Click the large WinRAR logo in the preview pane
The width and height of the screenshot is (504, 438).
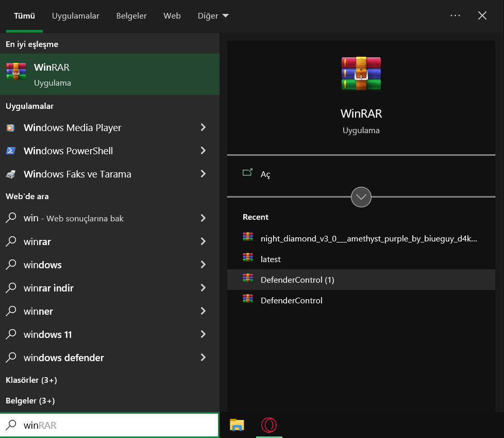(x=361, y=73)
